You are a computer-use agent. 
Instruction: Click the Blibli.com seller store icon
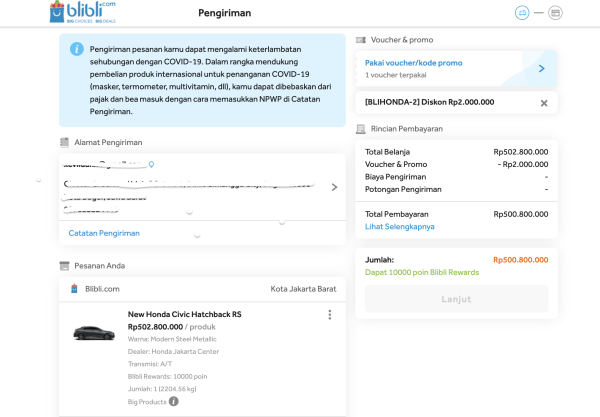coord(74,288)
